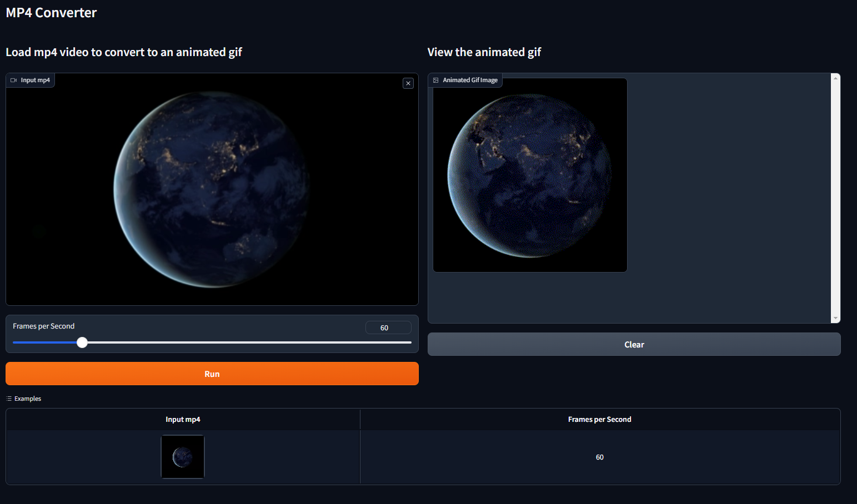This screenshot has width=857, height=504.
Task: Click the video camera icon beside Input mp4
Action: (14, 80)
